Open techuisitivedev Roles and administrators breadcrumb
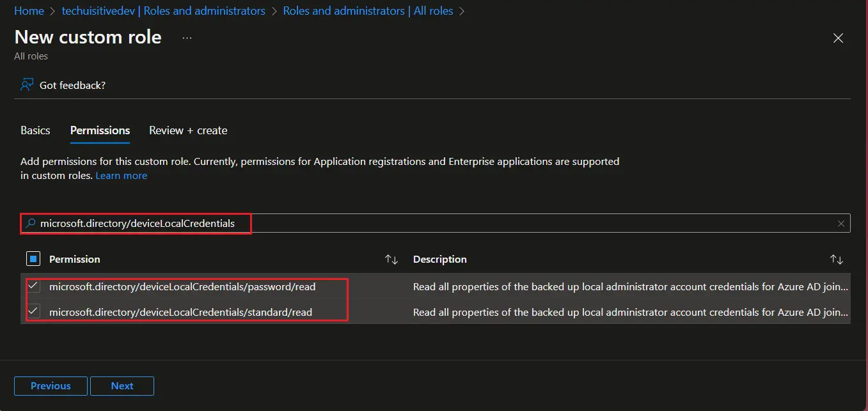 [163, 10]
